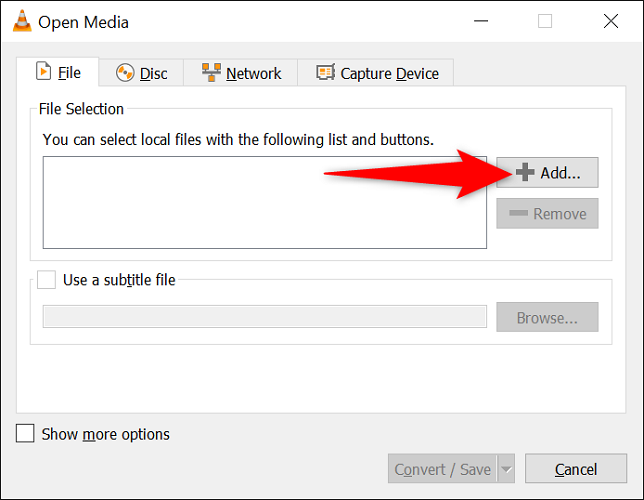Click the VLC cone icon in title bar
This screenshot has height=500, width=644.
[20, 21]
